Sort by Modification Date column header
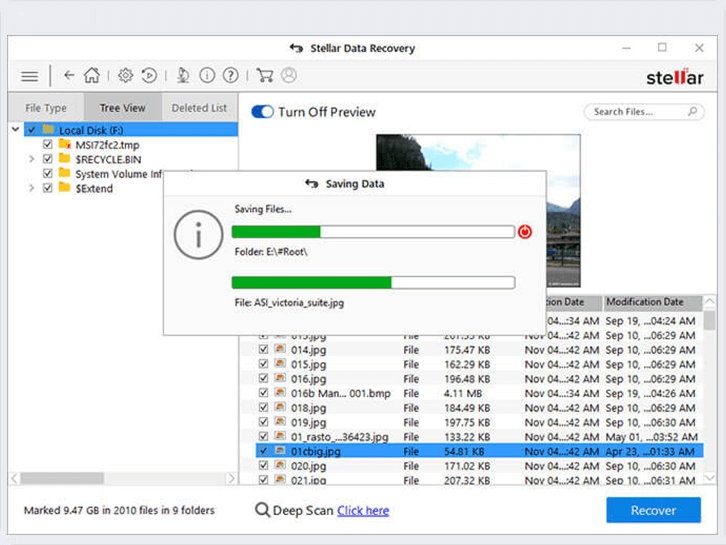726x545 pixels. tap(652, 302)
